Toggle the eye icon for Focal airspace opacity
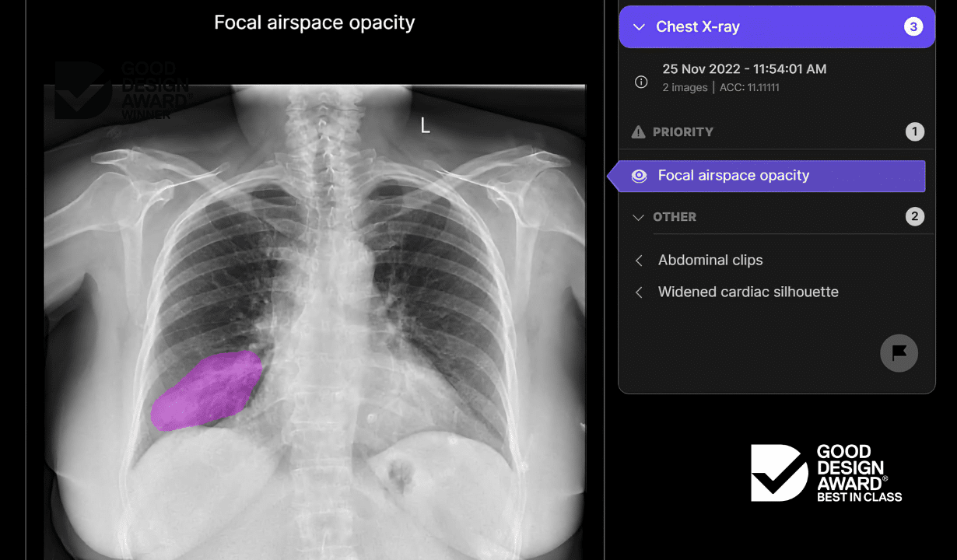This screenshot has width=957, height=560. point(639,176)
